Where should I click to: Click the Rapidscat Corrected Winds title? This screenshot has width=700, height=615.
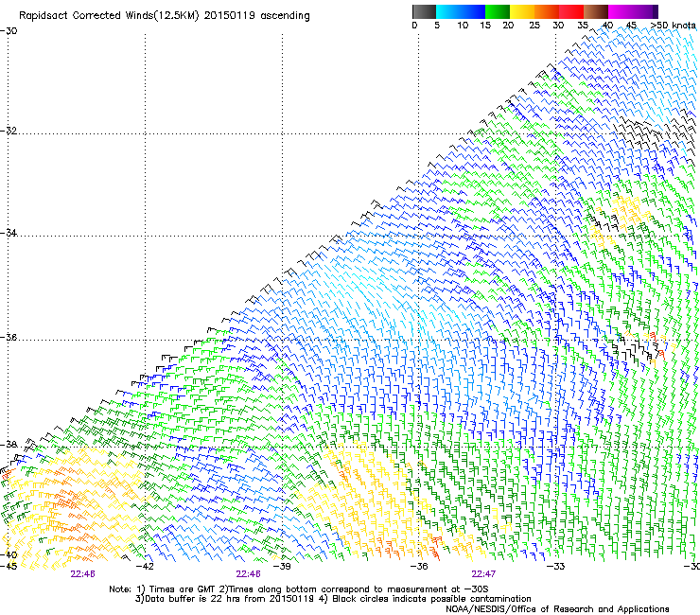click(165, 16)
